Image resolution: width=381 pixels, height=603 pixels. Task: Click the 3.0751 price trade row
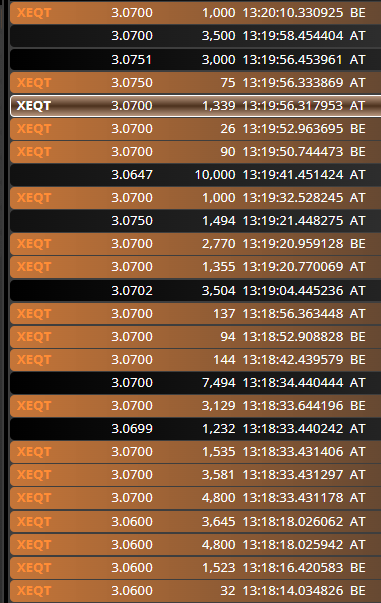(195, 60)
